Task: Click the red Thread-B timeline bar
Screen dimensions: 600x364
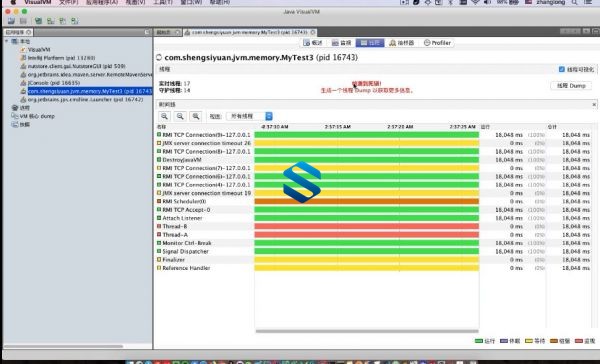Action: click(x=367, y=226)
